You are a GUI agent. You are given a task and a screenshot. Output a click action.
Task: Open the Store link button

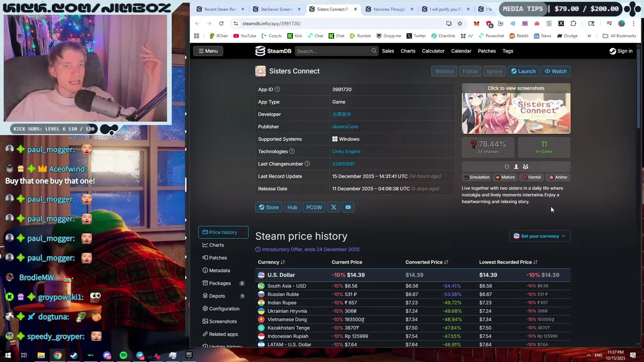[269, 207]
